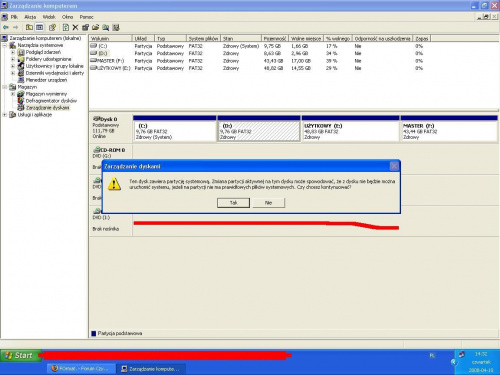Click the open-folder toolbar icon
500x375 pixels.
point(96,27)
